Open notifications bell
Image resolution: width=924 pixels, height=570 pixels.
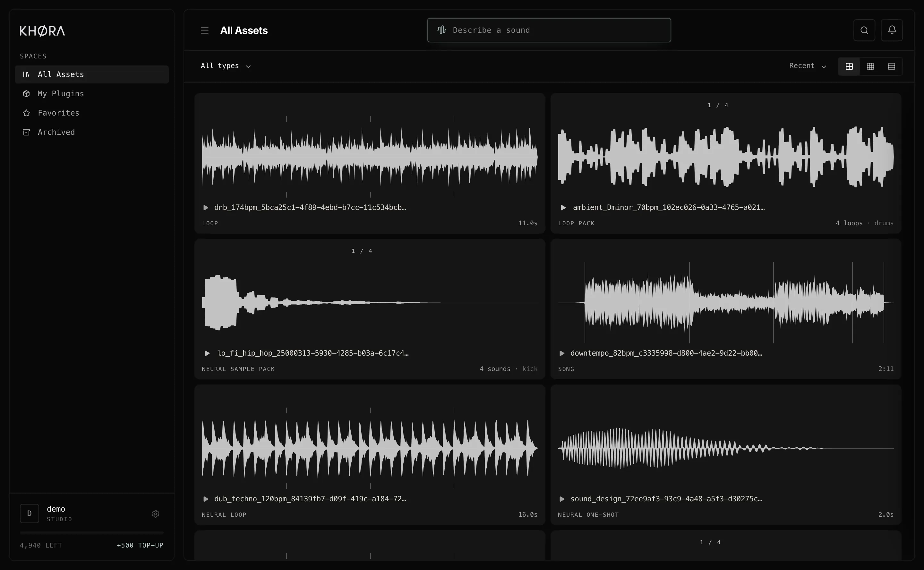tap(892, 30)
